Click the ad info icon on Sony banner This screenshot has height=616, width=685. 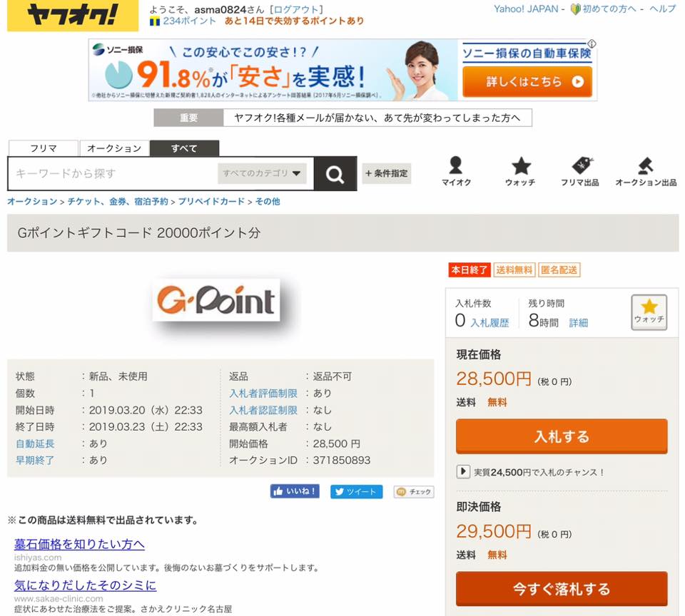tap(592, 43)
